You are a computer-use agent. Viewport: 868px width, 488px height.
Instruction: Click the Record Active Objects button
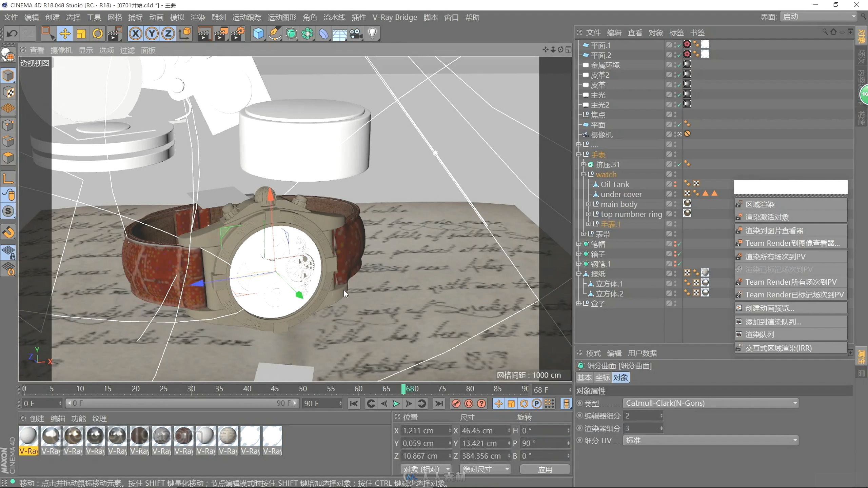(456, 403)
